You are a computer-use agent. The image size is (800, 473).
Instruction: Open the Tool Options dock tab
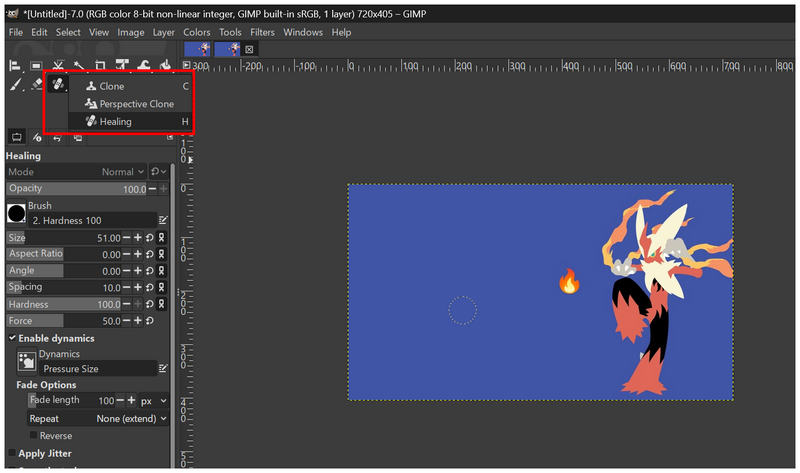tap(17, 137)
